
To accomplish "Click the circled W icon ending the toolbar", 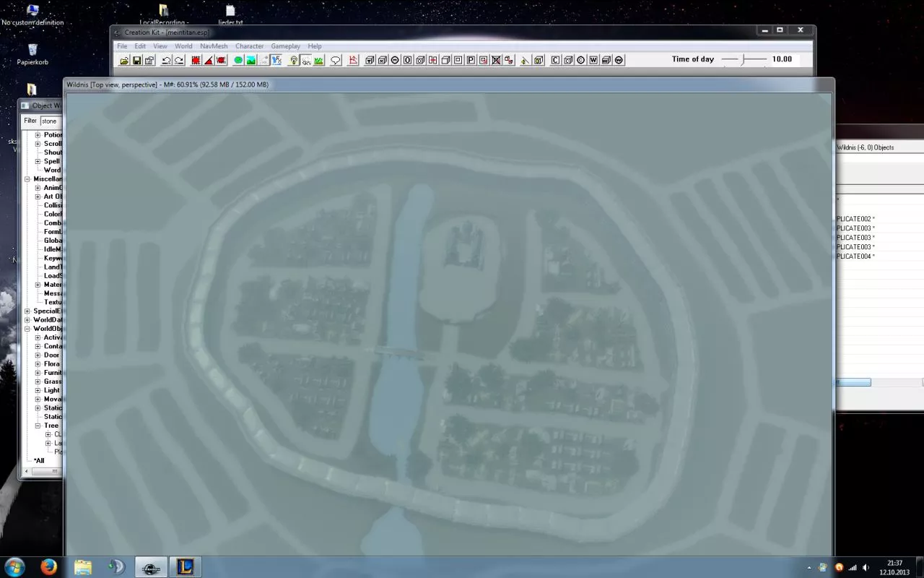I will (619, 60).
